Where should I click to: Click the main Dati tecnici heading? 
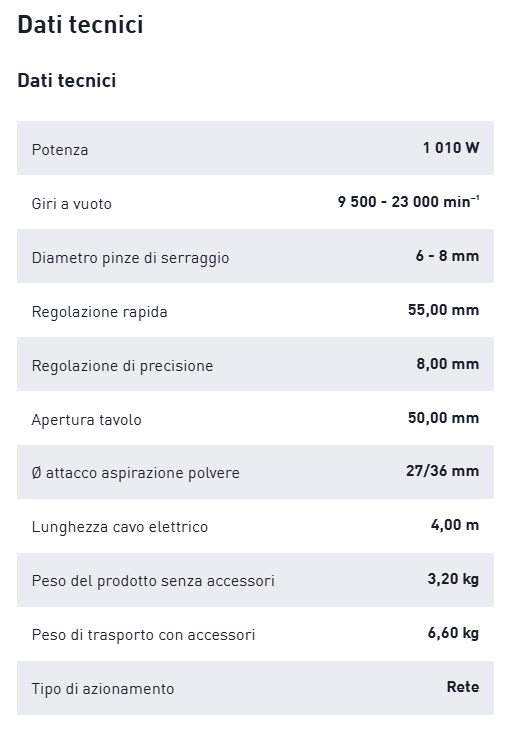[80, 24]
